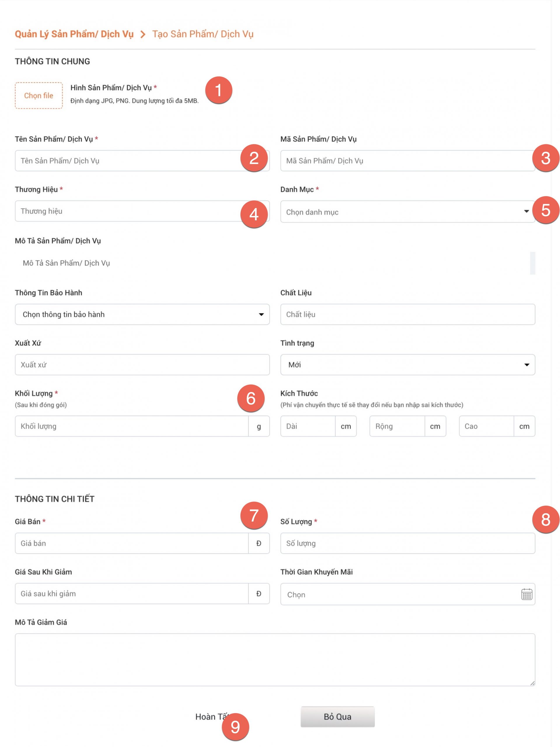
Task: Select the Khối lượng weight input
Action: tap(131, 426)
